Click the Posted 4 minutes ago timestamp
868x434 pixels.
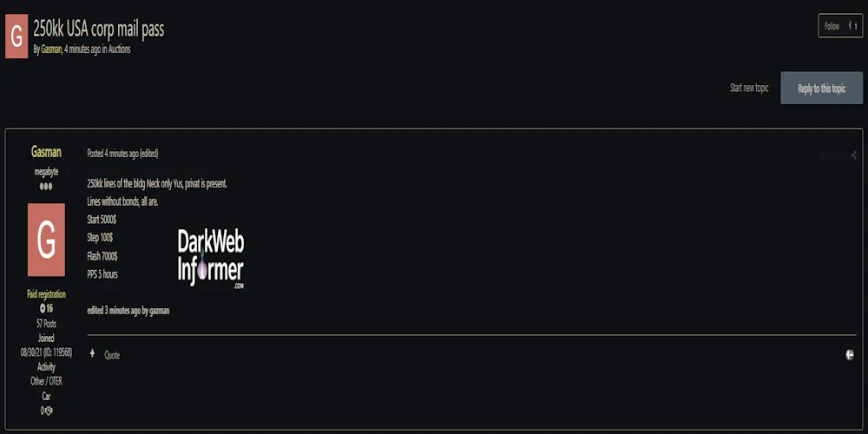(112, 154)
